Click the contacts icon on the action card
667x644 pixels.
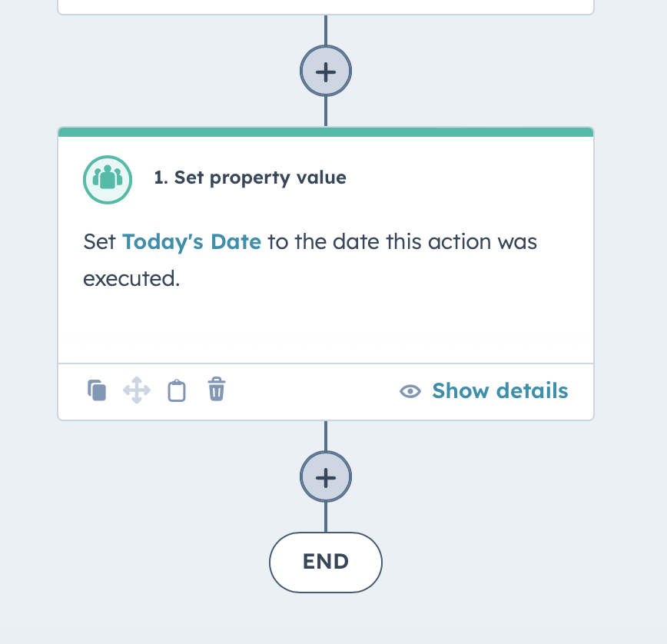coord(107,179)
